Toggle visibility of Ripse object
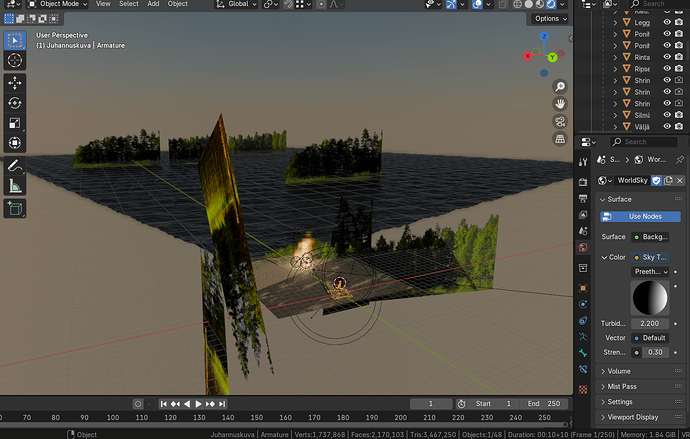690x439 pixels. tap(667, 69)
